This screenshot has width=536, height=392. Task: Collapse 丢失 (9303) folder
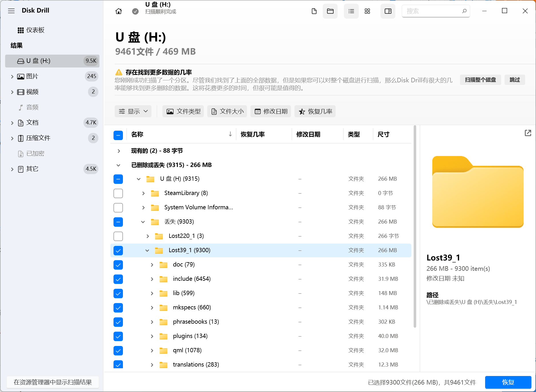[x=143, y=222]
